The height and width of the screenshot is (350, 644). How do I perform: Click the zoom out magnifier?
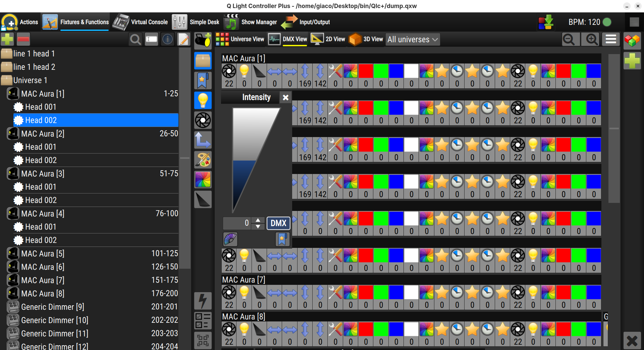click(571, 39)
